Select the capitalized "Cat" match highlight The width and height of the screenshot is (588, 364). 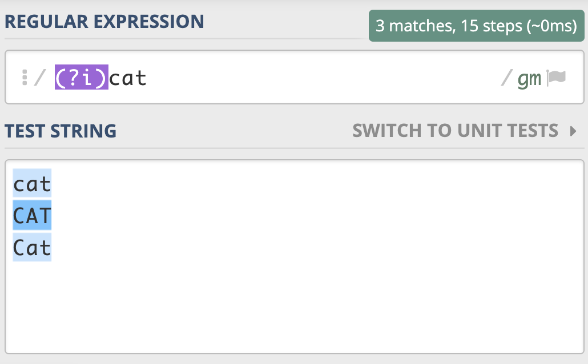[x=32, y=248]
